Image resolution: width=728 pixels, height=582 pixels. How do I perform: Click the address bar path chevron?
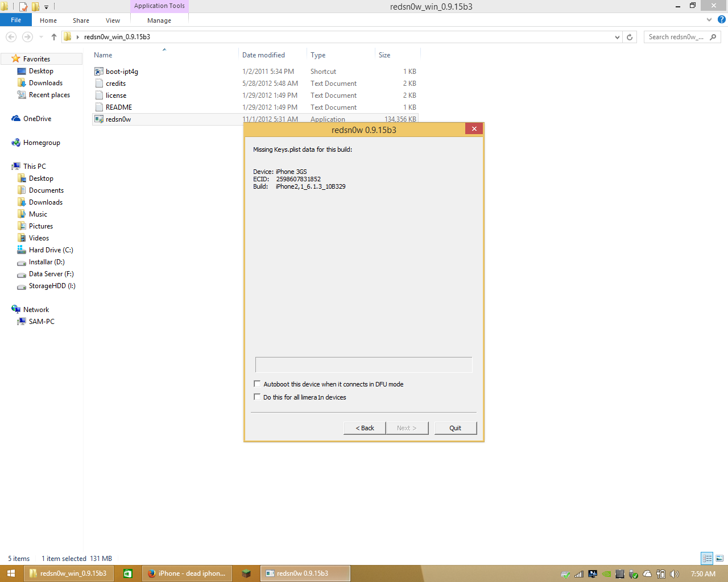point(77,37)
